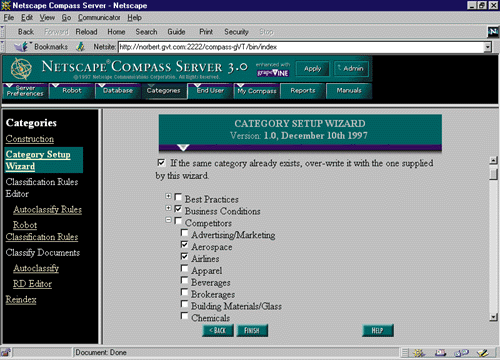Uncheck the over-write existing category checkbox

pos(161,162)
